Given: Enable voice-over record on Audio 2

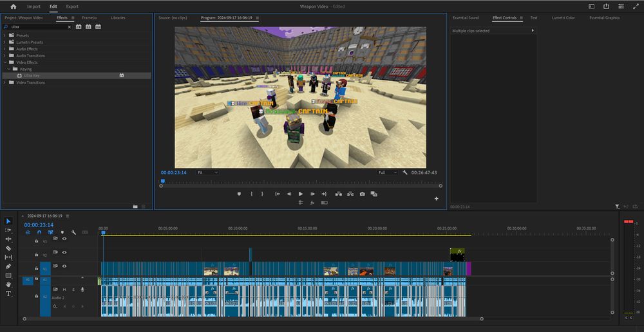Looking at the screenshot, I should click(x=82, y=290).
